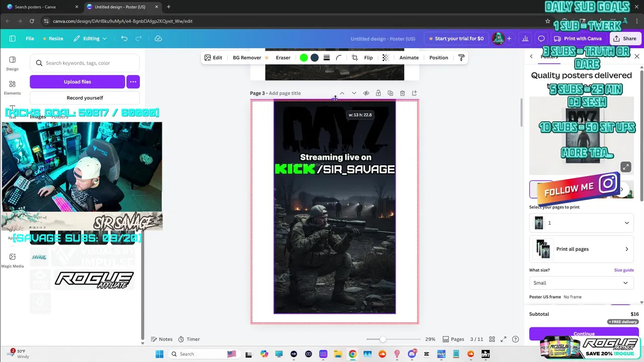Click the Record yourself button

coord(85,98)
